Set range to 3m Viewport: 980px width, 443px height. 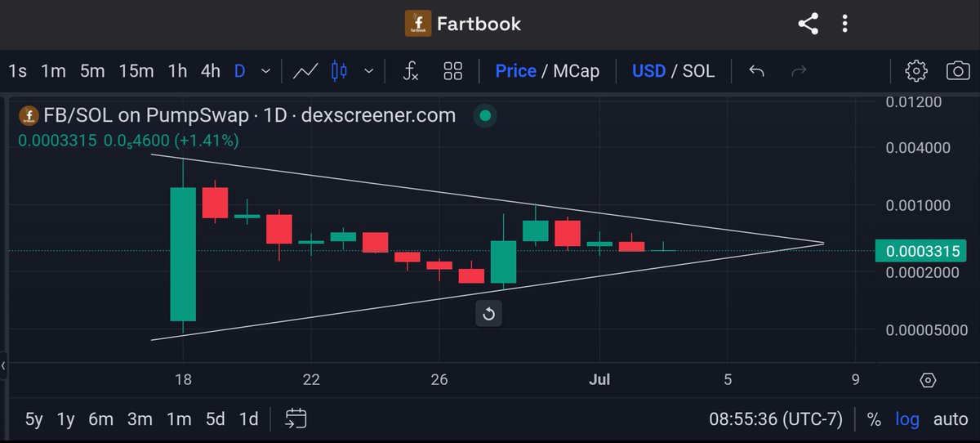140,419
